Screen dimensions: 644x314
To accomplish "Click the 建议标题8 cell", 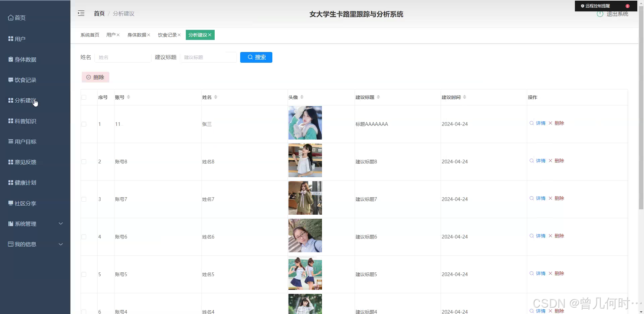I will [366, 162].
